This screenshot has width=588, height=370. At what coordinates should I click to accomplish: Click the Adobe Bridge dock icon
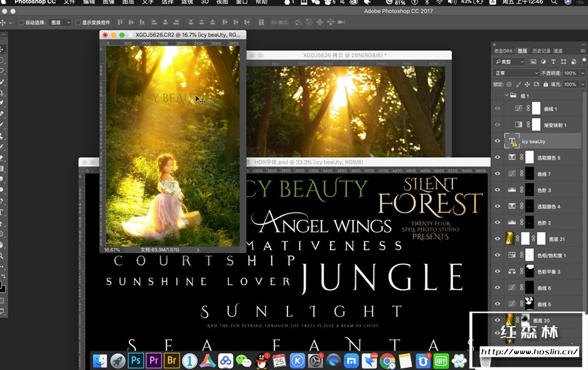coord(172,361)
